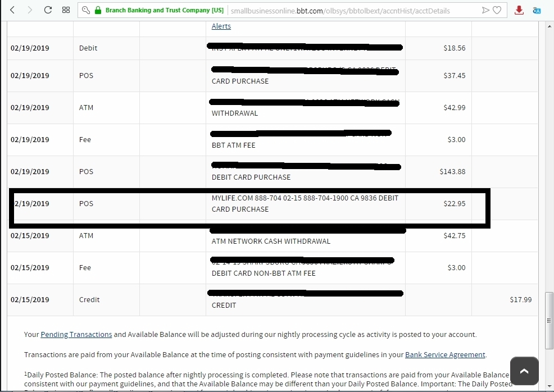The image size is (554, 392).
Task: Open the speed dial grid icon
Action: 66,10
